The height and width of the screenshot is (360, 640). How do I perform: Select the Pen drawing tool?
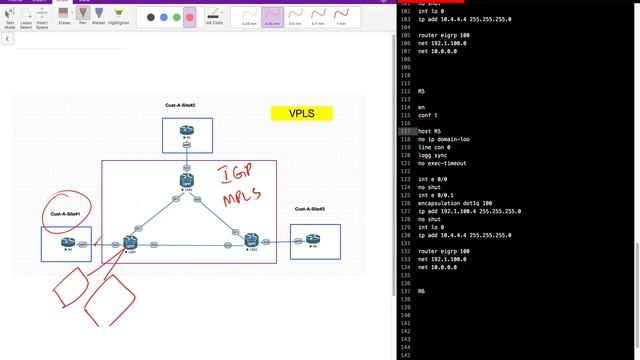coord(83,16)
